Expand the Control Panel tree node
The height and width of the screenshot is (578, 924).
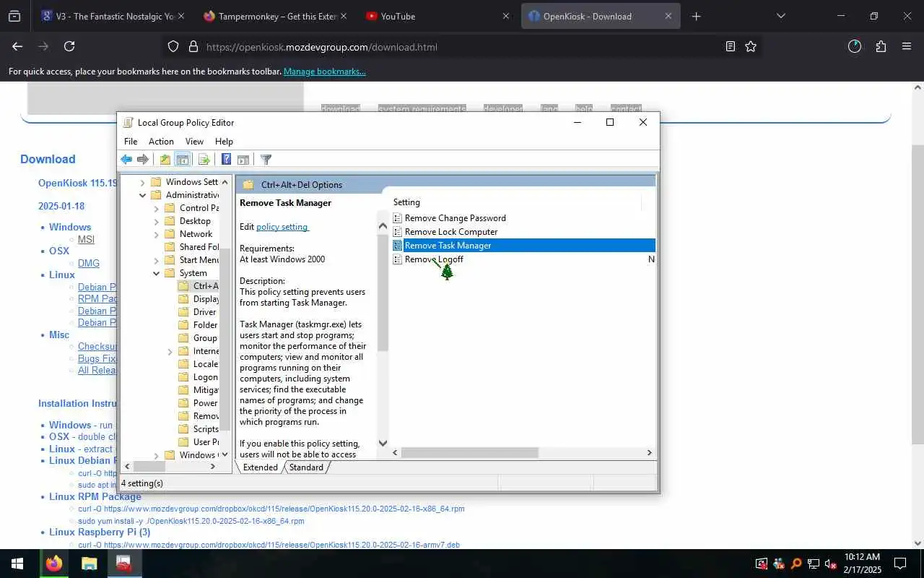(x=157, y=208)
